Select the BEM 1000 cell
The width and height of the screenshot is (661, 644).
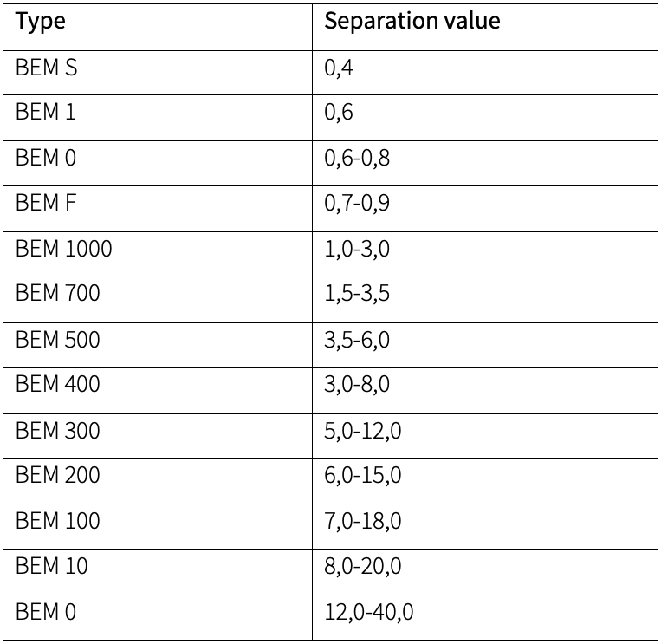pyautogui.click(x=63, y=249)
